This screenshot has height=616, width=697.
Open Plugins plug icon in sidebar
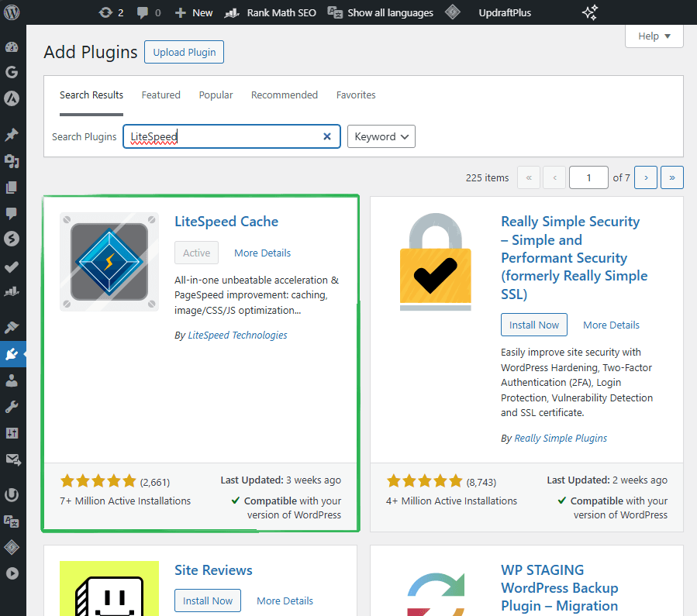pyautogui.click(x=12, y=354)
